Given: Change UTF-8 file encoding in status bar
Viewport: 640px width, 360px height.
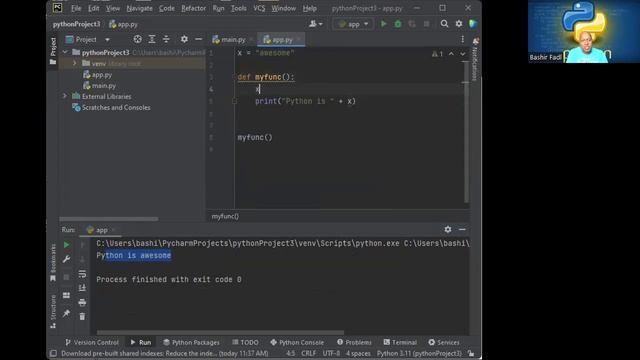Looking at the screenshot, I should [x=331, y=353].
